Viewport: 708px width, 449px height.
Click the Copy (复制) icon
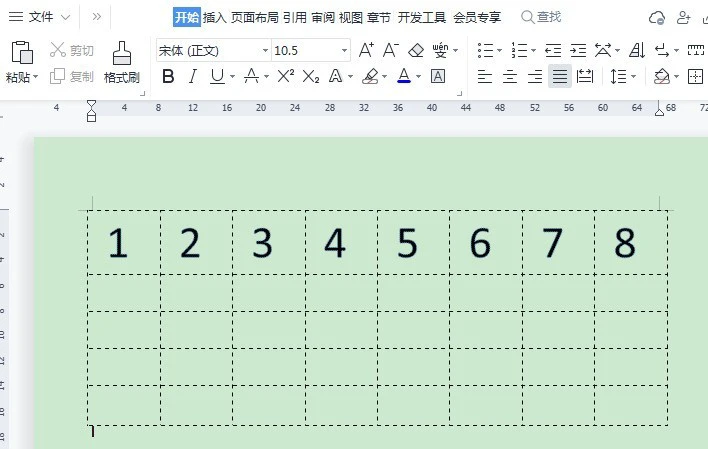pyautogui.click(x=57, y=76)
